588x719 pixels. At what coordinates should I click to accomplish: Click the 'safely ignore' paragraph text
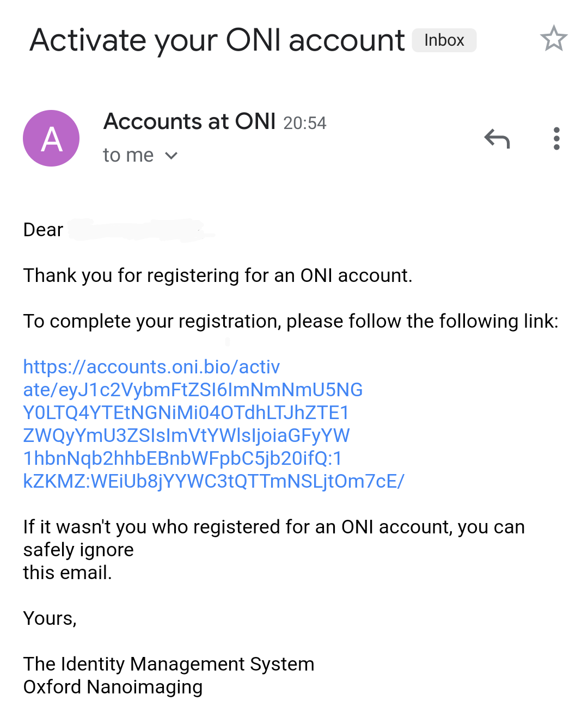[x=274, y=550]
